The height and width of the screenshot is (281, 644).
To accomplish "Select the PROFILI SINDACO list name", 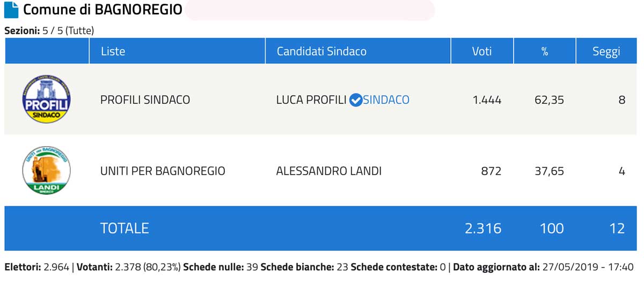I will 145,100.
